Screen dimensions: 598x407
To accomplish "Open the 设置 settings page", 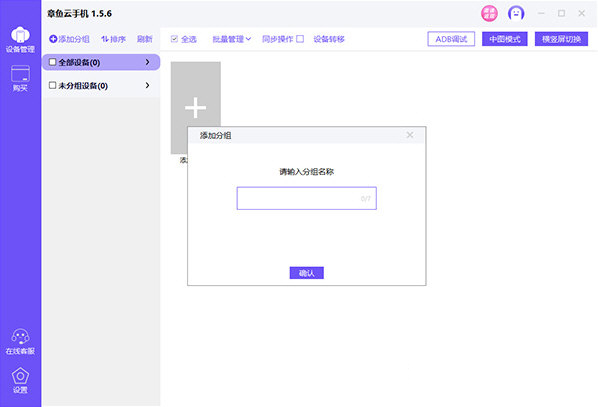I will click(20, 380).
